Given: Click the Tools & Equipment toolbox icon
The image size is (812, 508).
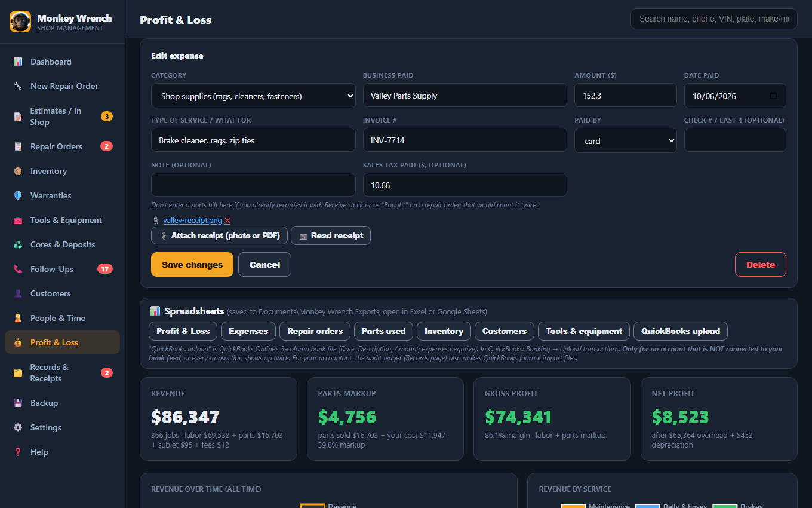Looking at the screenshot, I should [x=18, y=220].
